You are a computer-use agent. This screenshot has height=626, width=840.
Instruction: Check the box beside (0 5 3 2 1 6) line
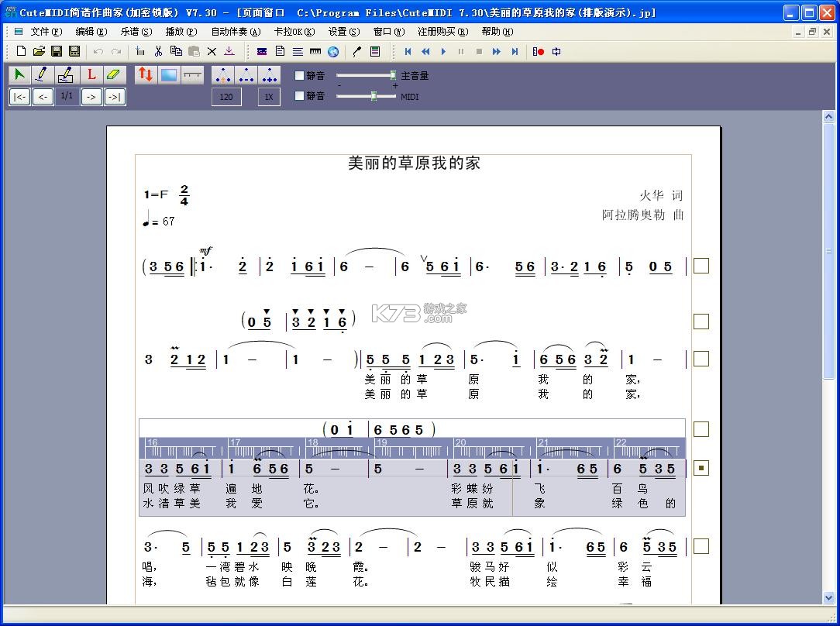701,322
